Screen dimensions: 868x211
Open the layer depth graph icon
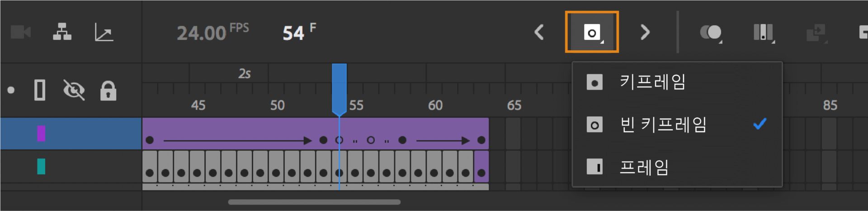tap(104, 33)
